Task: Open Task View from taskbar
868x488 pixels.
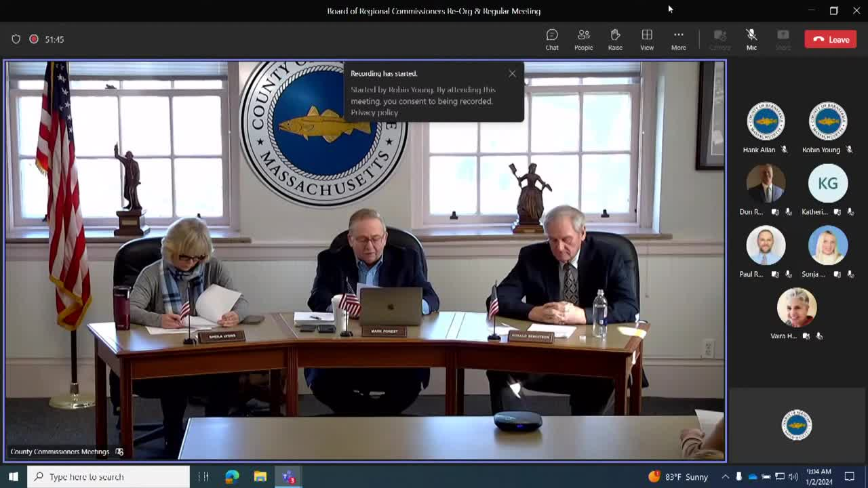Action: click(203, 476)
